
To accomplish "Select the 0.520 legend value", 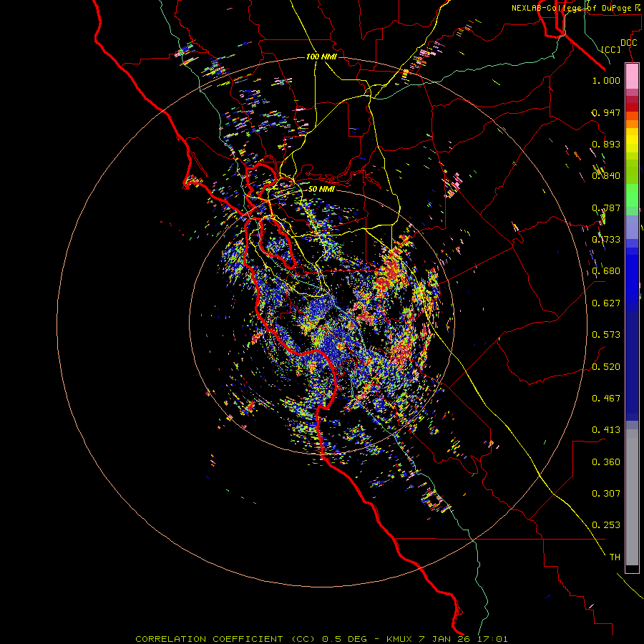I will point(606,367).
